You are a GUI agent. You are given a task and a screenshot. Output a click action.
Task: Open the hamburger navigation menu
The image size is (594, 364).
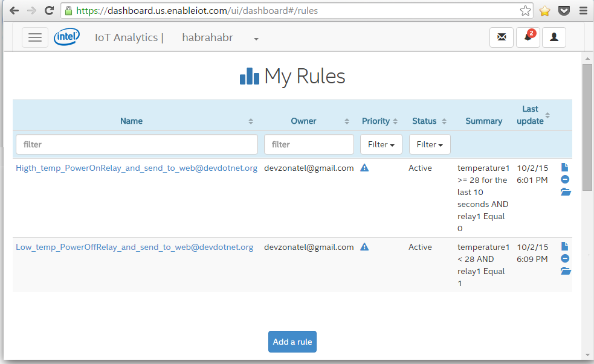pyautogui.click(x=35, y=37)
